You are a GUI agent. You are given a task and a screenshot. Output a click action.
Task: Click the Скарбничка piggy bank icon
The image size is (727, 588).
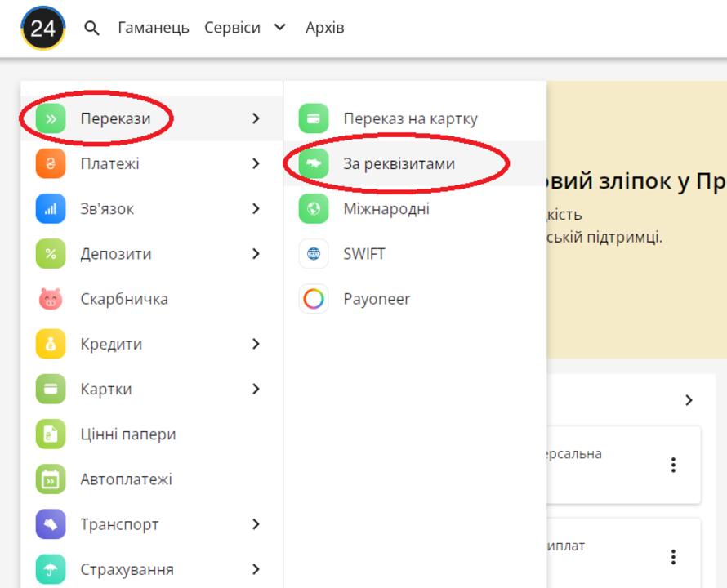(51, 299)
